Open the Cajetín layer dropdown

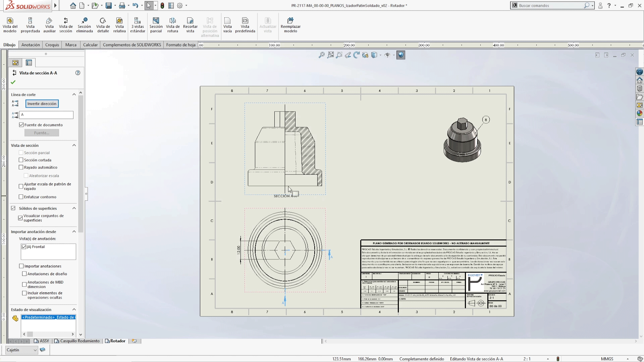coord(22,350)
